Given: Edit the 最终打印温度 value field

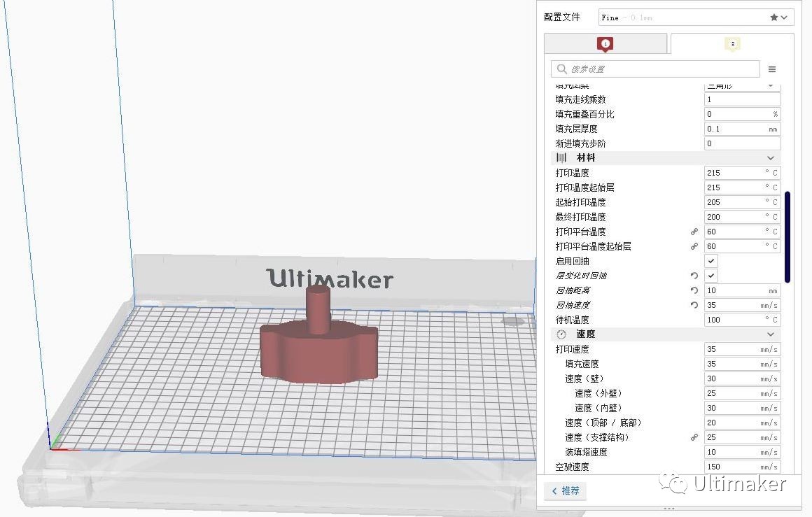Looking at the screenshot, I should pyautogui.click(x=742, y=217).
